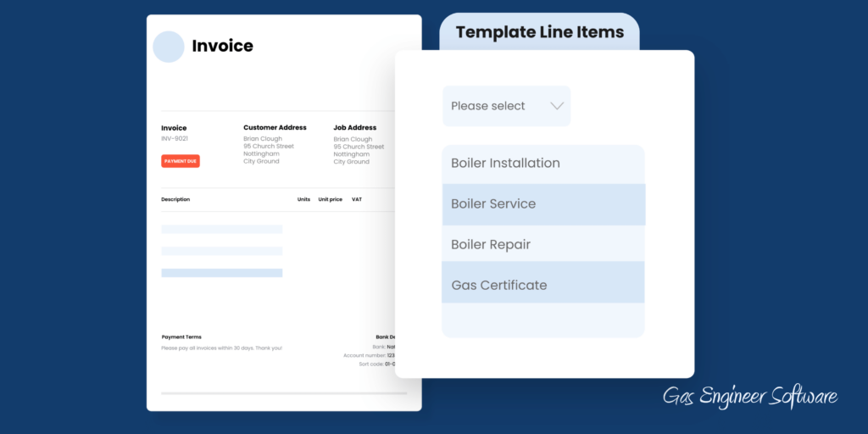The width and height of the screenshot is (868, 434).
Task: Click the Payment Terms heading
Action: (181, 337)
